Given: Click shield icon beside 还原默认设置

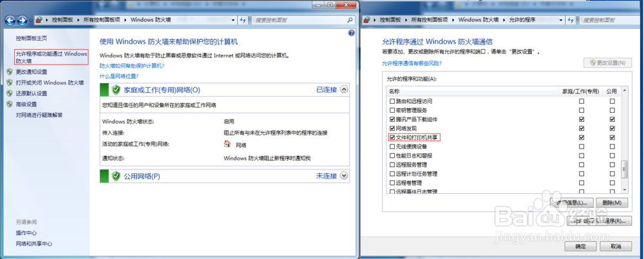Looking at the screenshot, I should click(x=10, y=93).
